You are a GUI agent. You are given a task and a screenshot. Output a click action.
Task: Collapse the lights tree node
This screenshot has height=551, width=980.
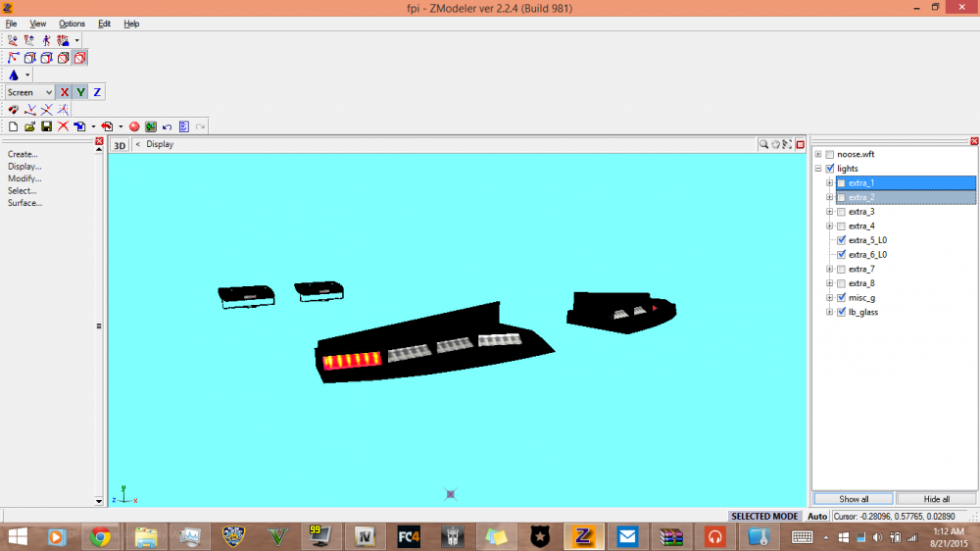coord(818,169)
